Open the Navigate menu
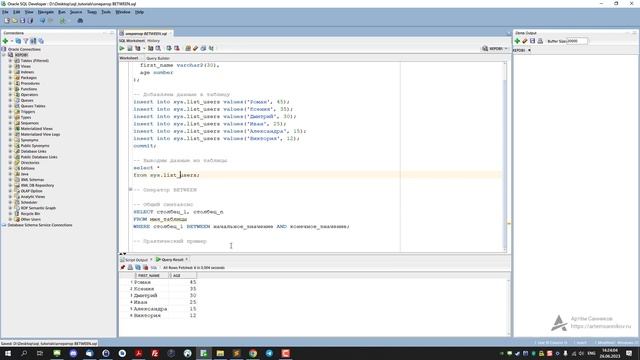 pyautogui.click(x=46, y=12)
